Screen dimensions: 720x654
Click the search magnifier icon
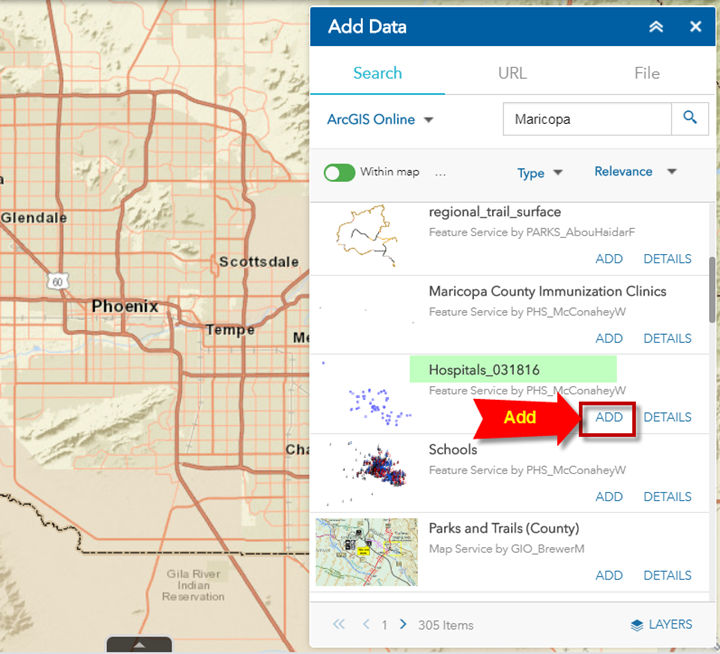(x=689, y=118)
